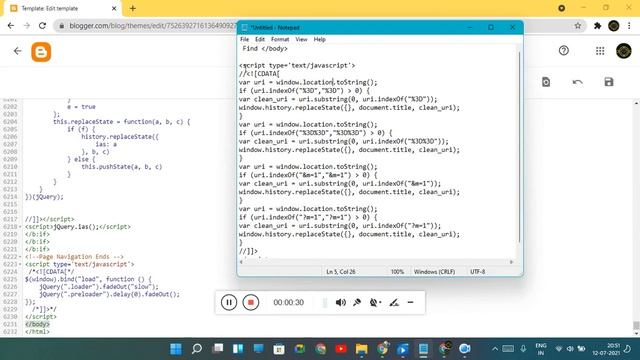Close the 'Template: Edit template' tab
The width and height of the screenshot is (640, 360).
tap(114, 8)
